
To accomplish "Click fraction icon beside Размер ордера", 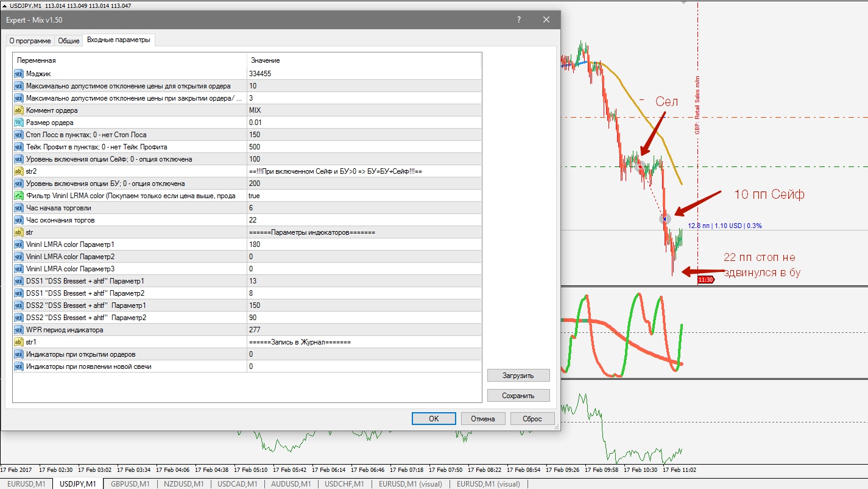I will coord(19,123).
